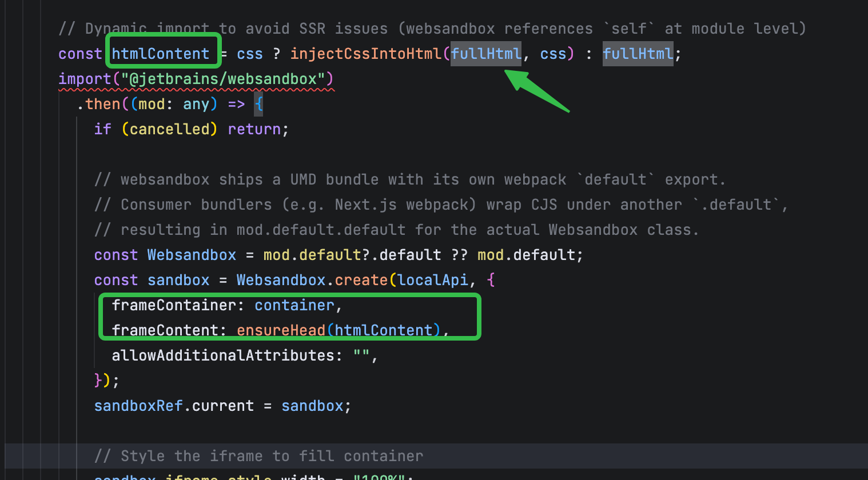This screenshot has width=868, height=480.
Task: Click the "Style the iframe to fill container" comment
Action: coord(258,456)
